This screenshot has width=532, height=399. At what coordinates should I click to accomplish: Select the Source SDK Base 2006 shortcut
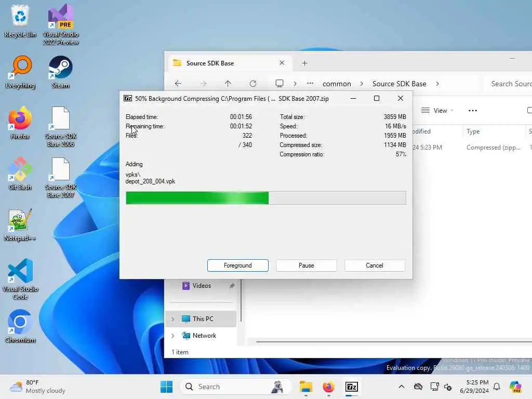coord(61,127)
